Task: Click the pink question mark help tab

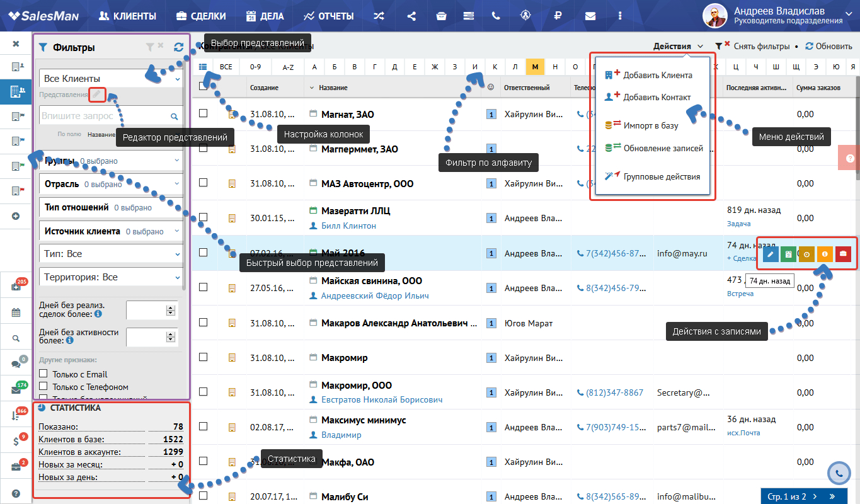Action: 849,157
